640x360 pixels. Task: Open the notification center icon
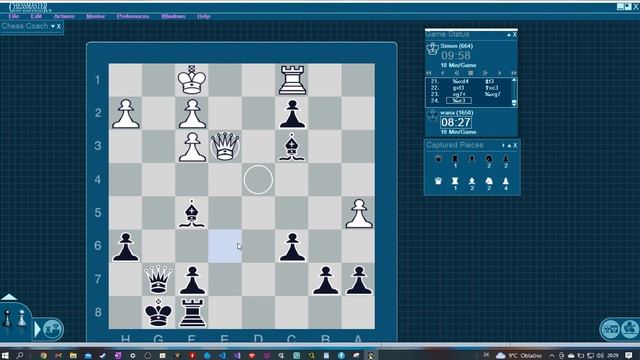pos(629,356)
